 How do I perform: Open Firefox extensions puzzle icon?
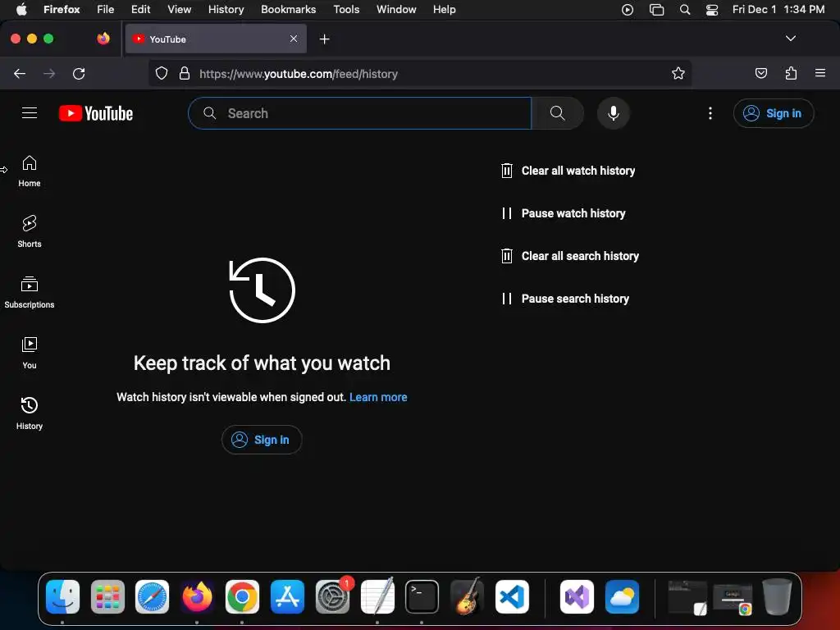(791, 73)
